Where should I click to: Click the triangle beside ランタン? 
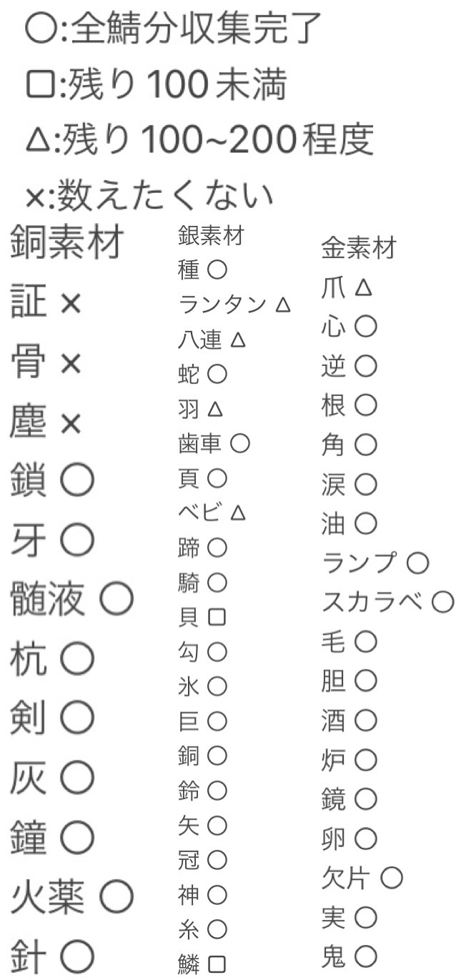[283, 305]
